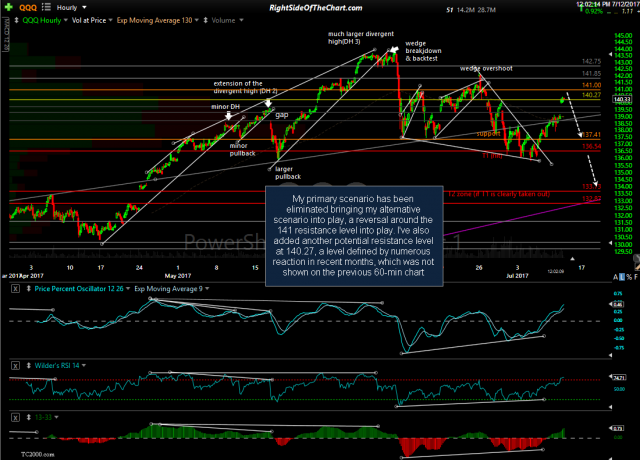Click the 'gap' annotation text
The width and height of the screenshot is (640, 460).
pos(282,115)
